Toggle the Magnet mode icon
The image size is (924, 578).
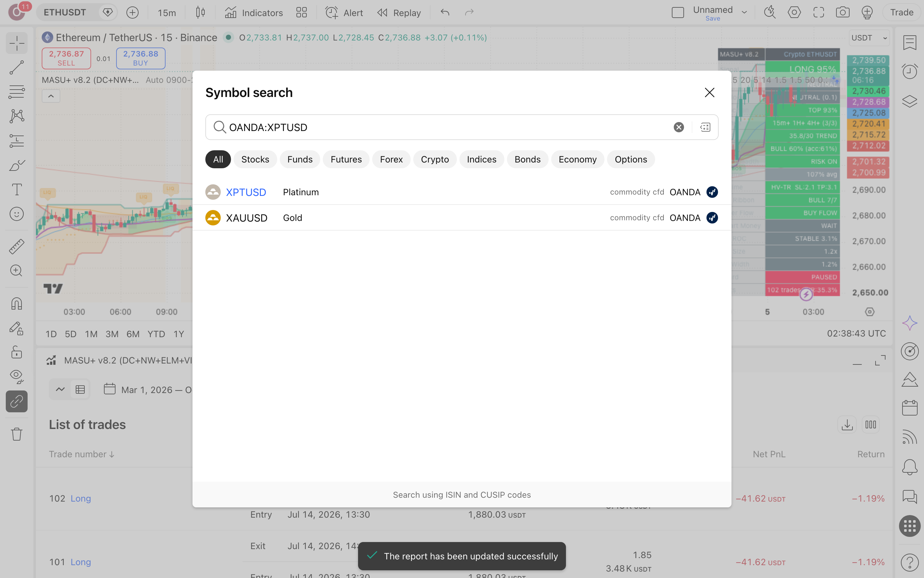[x=17, y=304]
